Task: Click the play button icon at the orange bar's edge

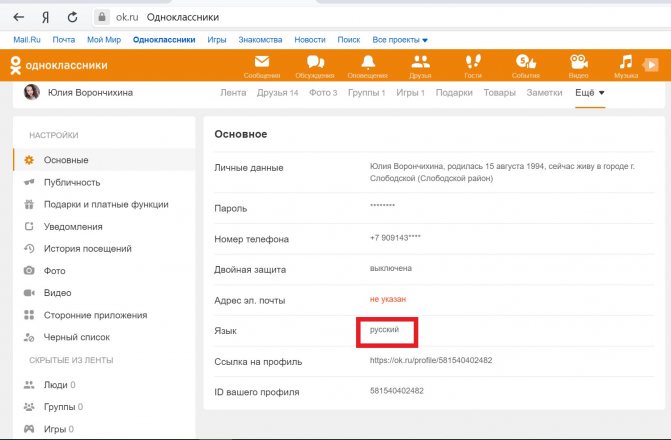Action: coord(651,65)
